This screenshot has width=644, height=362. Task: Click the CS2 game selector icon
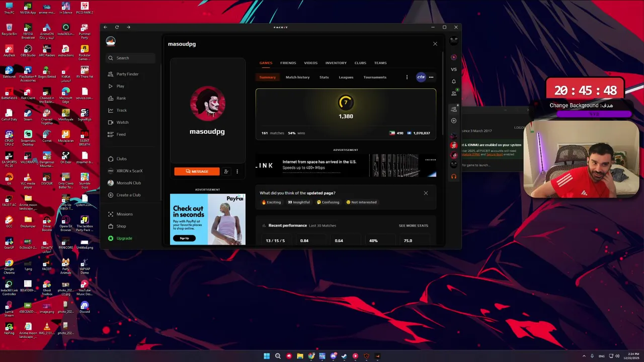[421, 77]
